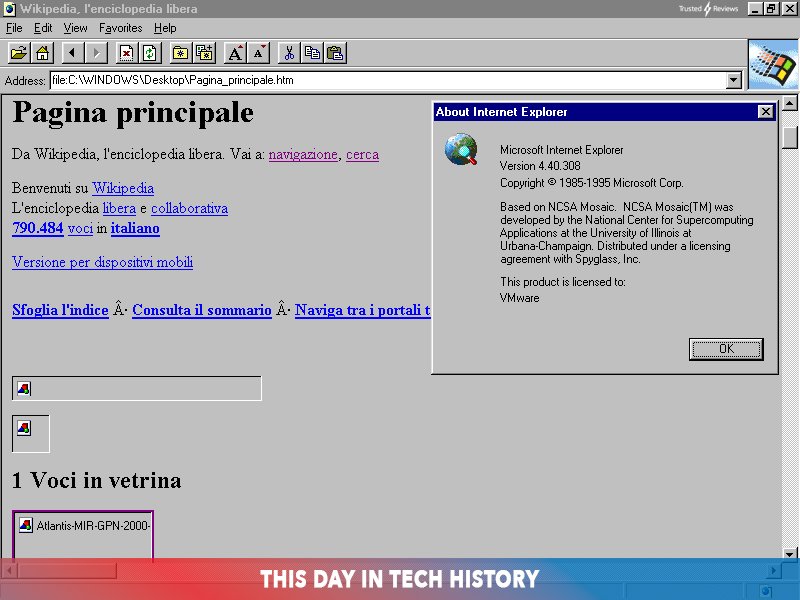Open the Favorites menu
This screenshot has width=800, height=600.
point(120,28)
